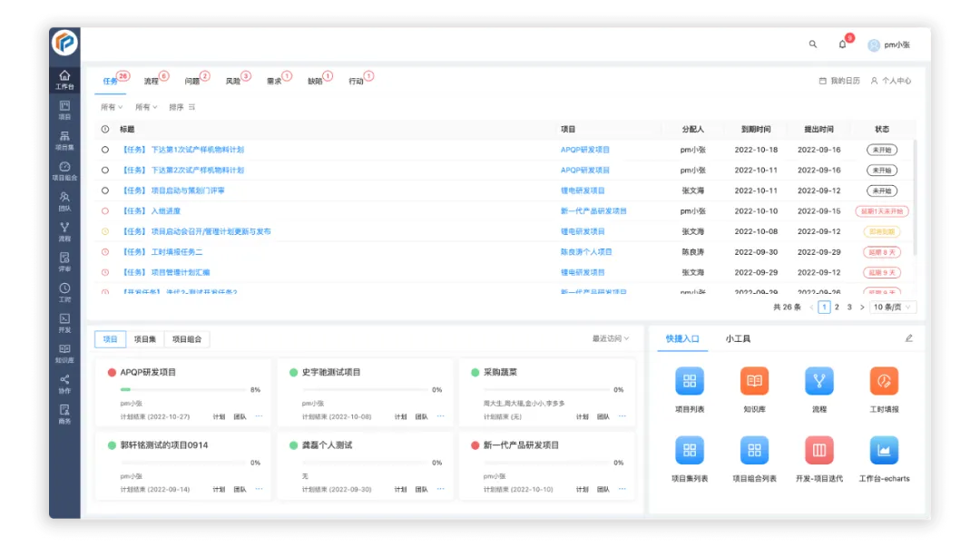Toggle status circle for 项目管理计划汇编
The image size is (980, 547).
105,272
